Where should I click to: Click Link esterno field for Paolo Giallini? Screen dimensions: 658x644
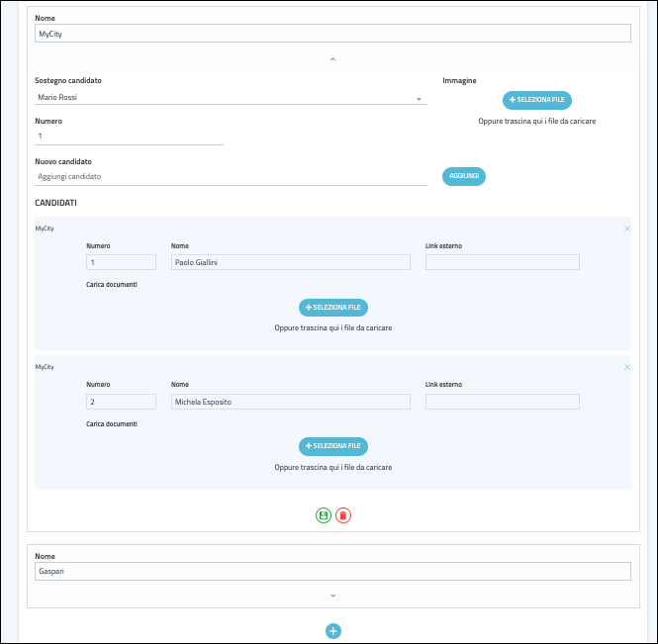click(x=502, y=262)
